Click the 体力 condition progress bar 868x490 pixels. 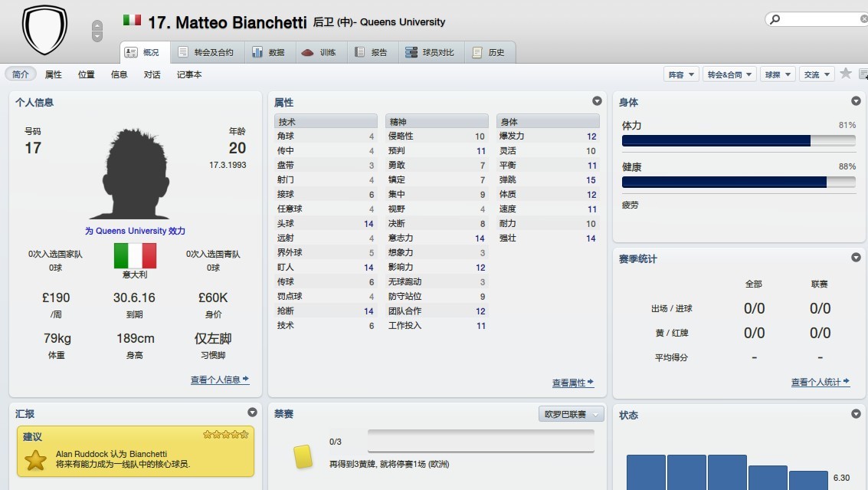pyautogui.click(x=738, y=140)
